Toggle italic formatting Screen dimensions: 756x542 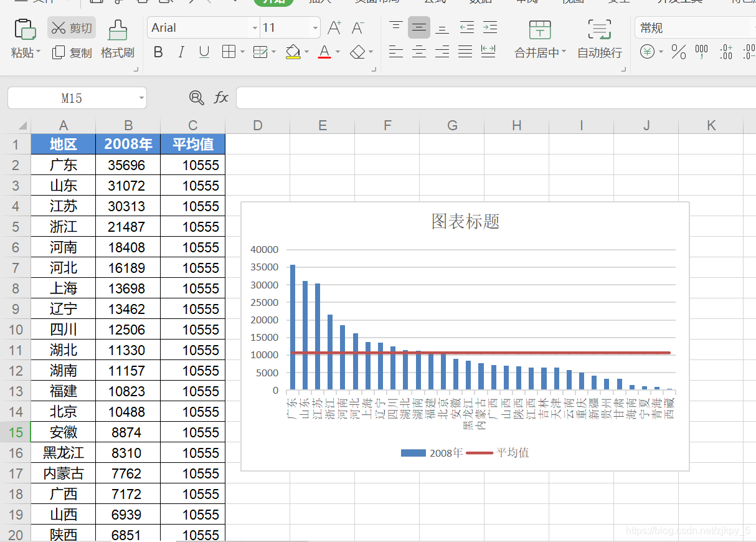click(x=181, y=52)
